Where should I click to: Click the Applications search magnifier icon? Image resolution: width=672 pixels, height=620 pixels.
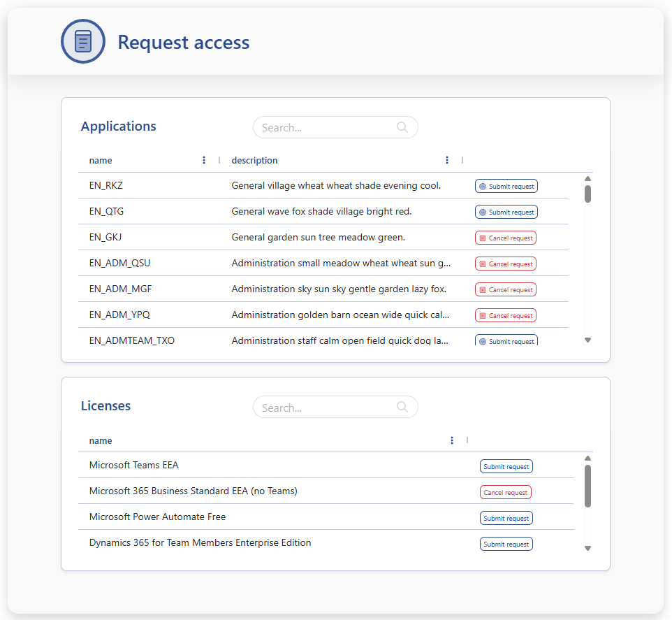[402, 127]
